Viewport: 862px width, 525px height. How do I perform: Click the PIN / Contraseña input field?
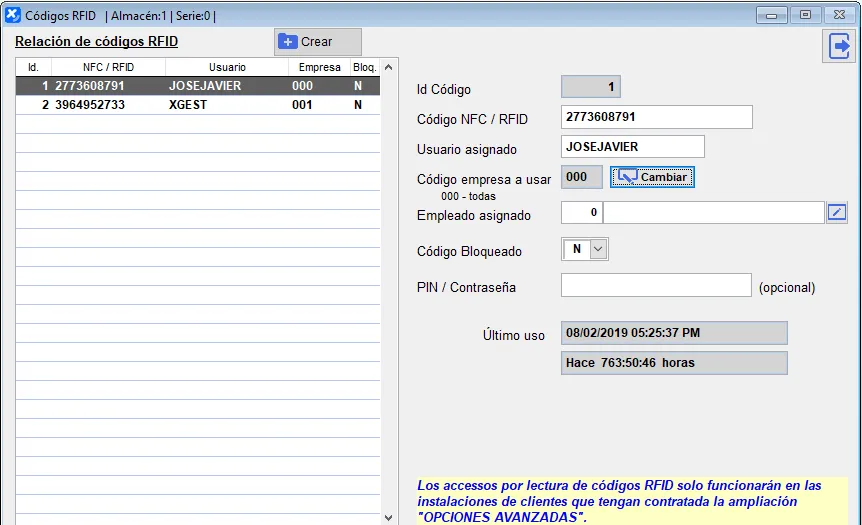[x=655, y=286]
